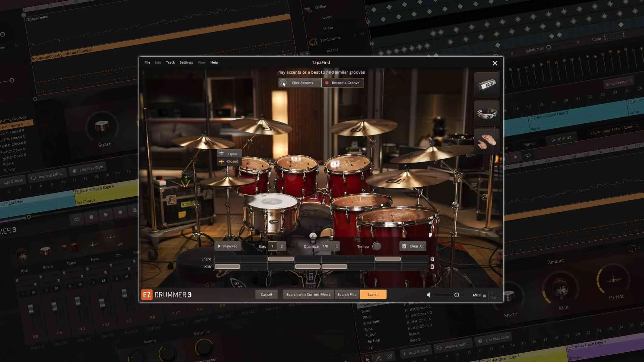Select bar 2 in the Bars selector
Screen dimensions: 644x362
(x=281, y=246)
